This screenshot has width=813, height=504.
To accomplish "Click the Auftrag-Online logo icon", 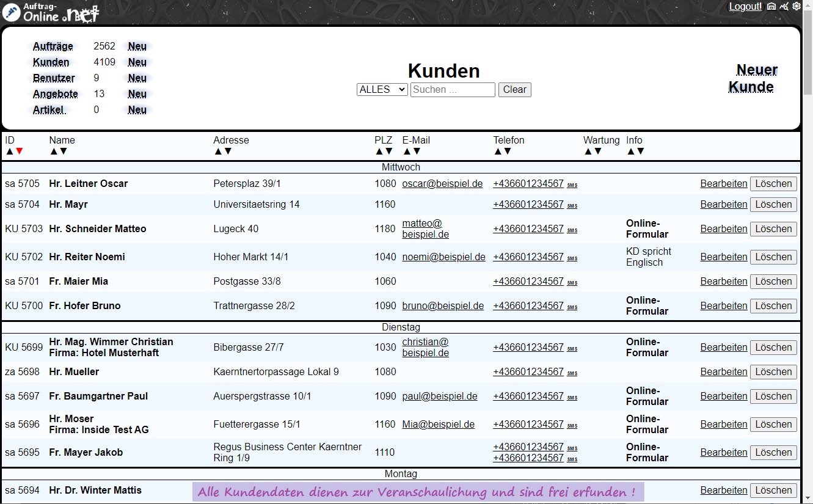I will tap(12, 12).
